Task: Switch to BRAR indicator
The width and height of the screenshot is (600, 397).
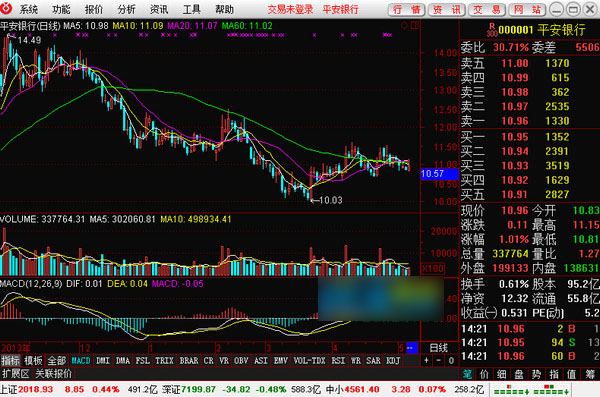Action: (x=189, y=361)
